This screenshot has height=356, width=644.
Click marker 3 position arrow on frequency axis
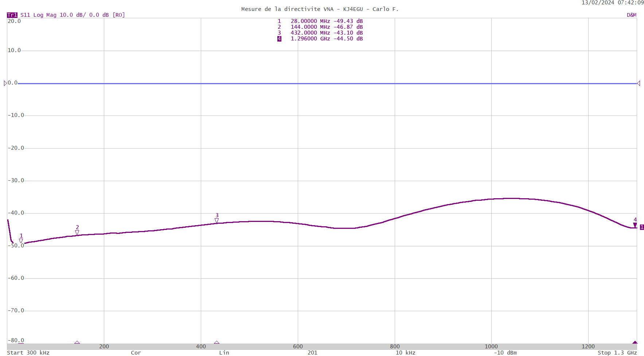216,343
